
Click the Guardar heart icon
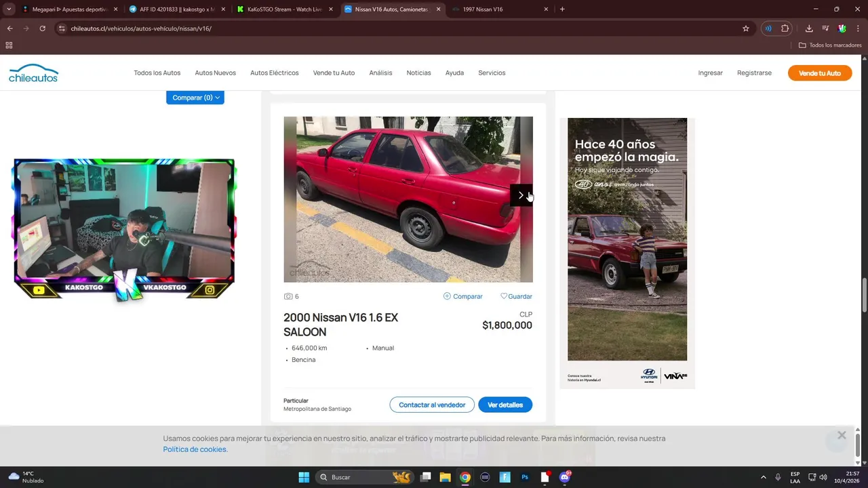[504, 296]
